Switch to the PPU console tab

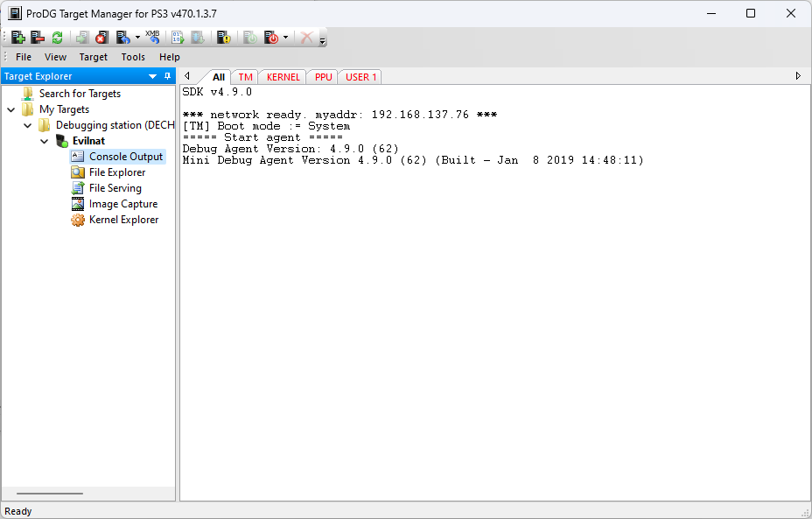pos(323,77)
